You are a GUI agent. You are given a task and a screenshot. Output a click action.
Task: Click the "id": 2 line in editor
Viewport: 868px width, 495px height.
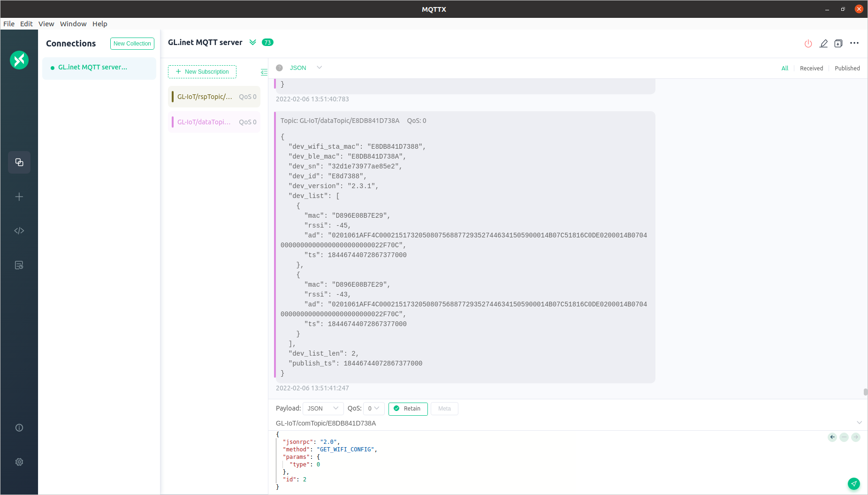point(294,480)
